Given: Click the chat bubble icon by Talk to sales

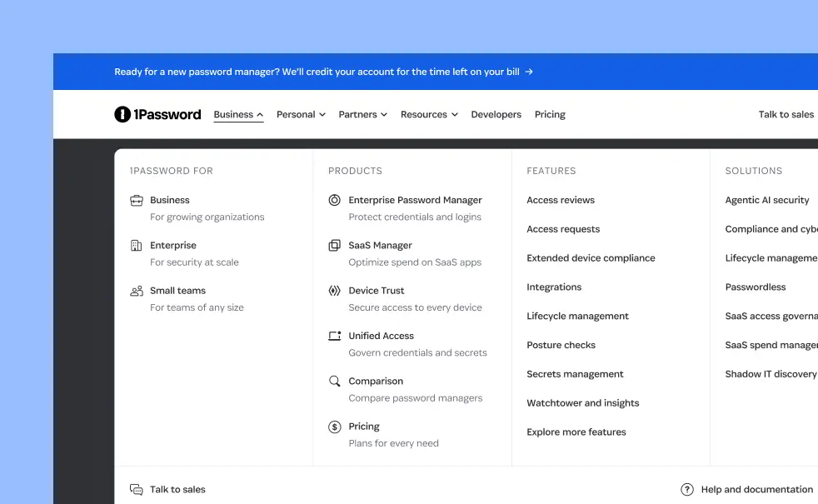Looking at the screenshot, I should coord(136,489).
